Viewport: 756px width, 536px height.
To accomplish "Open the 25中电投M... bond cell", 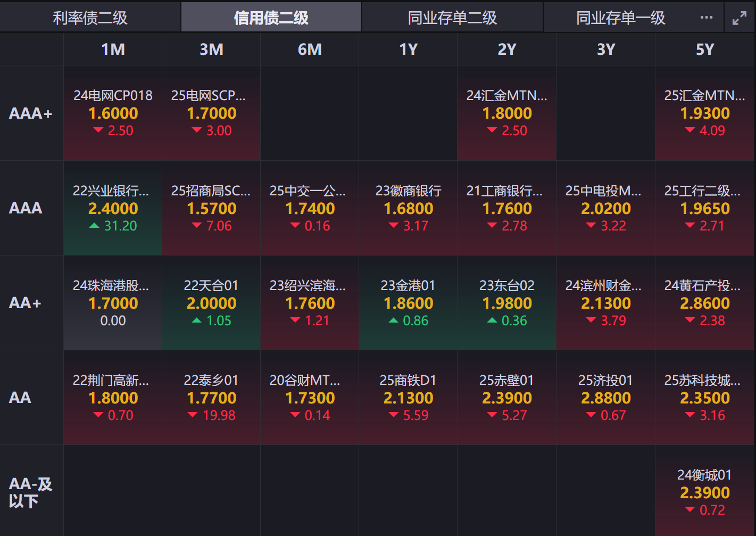I will coord(605,208).
